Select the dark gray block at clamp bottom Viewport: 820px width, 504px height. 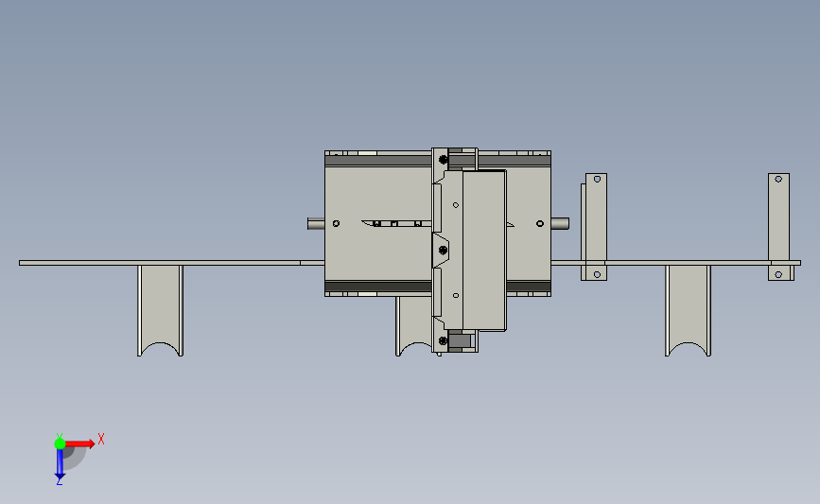(x=460, y=340)
